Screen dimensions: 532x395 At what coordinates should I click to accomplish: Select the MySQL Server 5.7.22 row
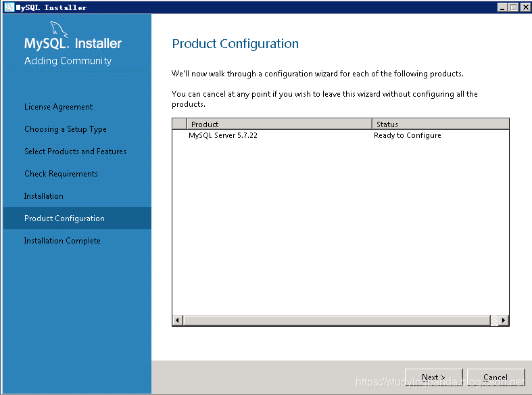pyautogui.click(x=341, y=135)
